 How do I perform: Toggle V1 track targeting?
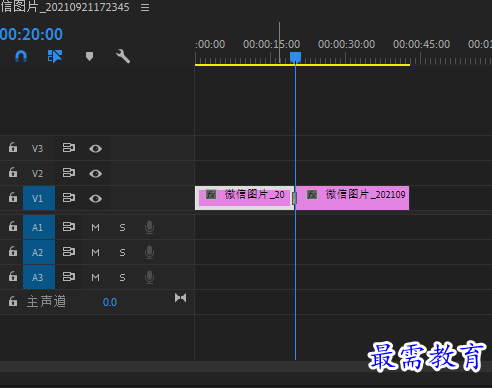[39, 198]
